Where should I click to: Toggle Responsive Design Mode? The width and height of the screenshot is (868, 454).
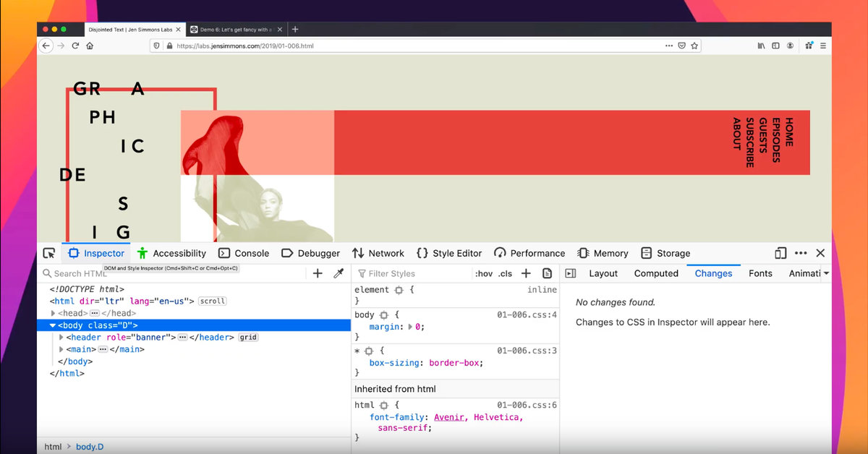click(x=780, y=252)
